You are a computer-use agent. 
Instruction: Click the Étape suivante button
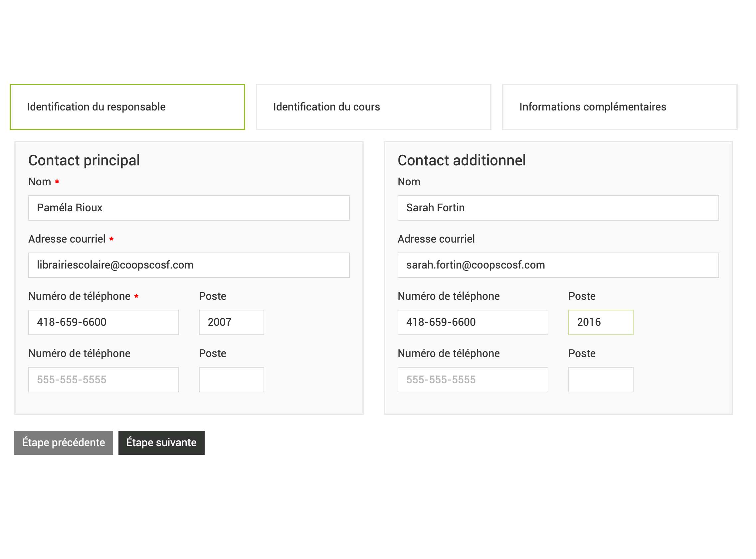tap(161, 443)
